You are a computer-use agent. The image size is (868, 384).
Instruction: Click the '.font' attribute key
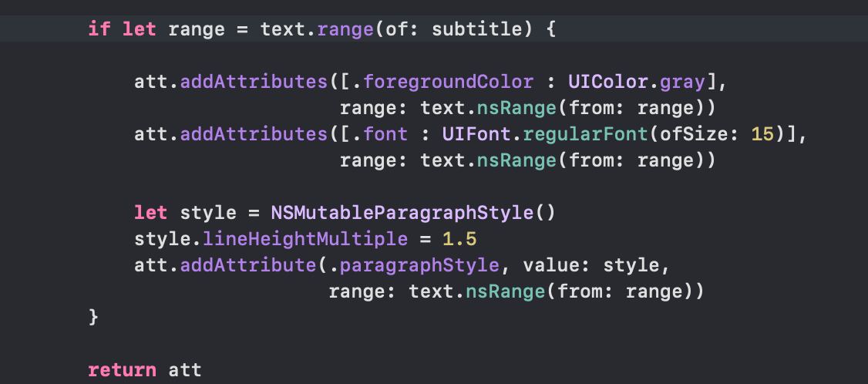coord(380,134)
